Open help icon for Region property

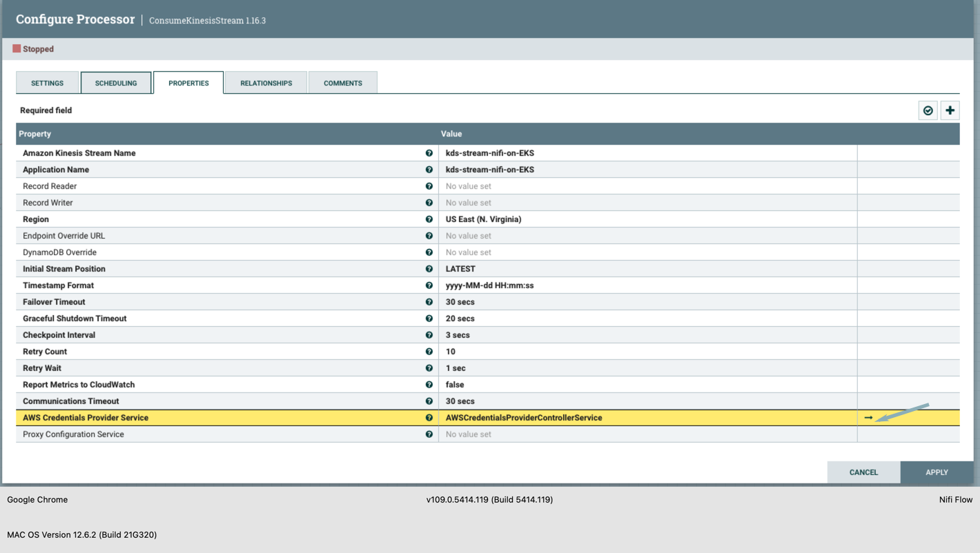(429, 219)
